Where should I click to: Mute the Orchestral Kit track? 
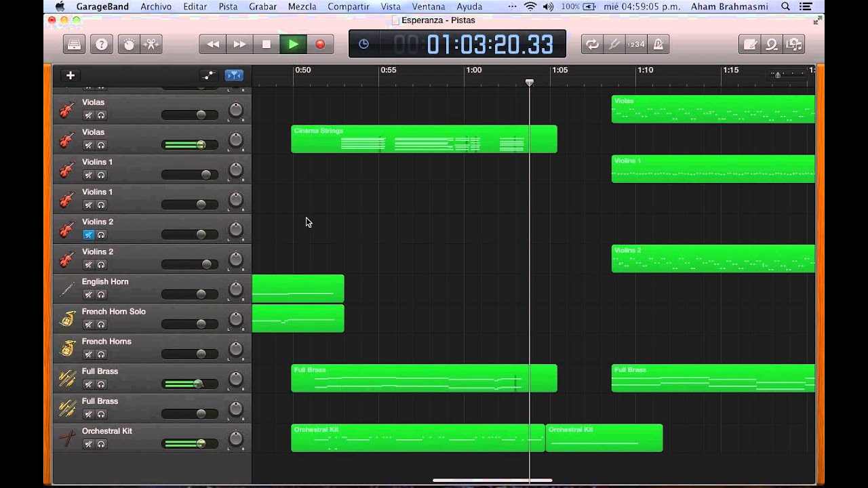click(x=88, y=444)
